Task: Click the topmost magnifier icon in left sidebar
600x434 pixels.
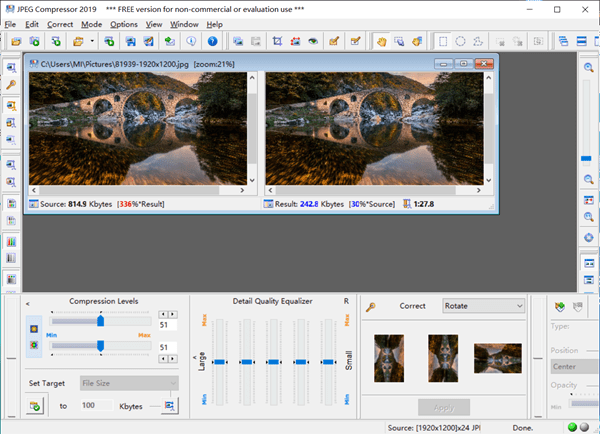Action: pyautogui.click(x=11, y=68)
